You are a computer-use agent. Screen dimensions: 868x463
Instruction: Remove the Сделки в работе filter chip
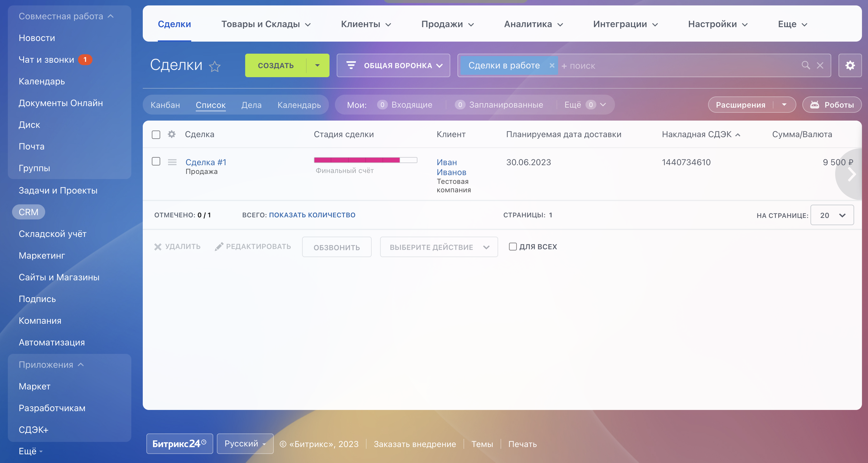click(552, 65)
